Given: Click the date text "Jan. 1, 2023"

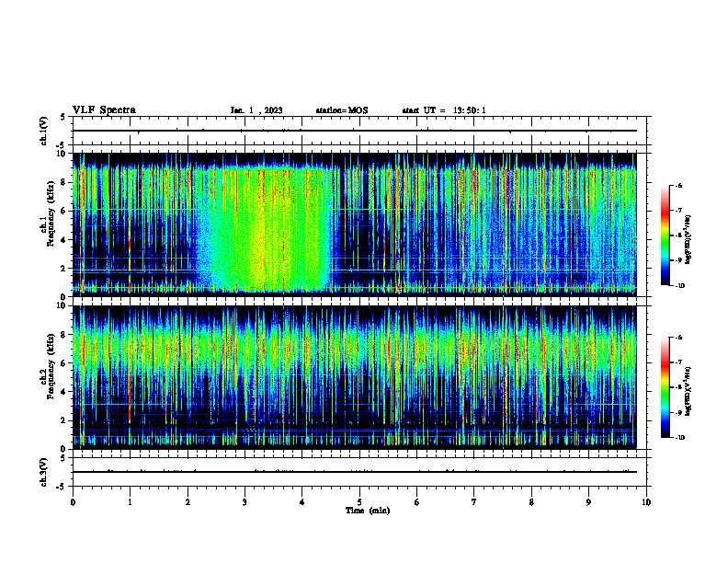Looking at the screenshot, I should [256, 110].
